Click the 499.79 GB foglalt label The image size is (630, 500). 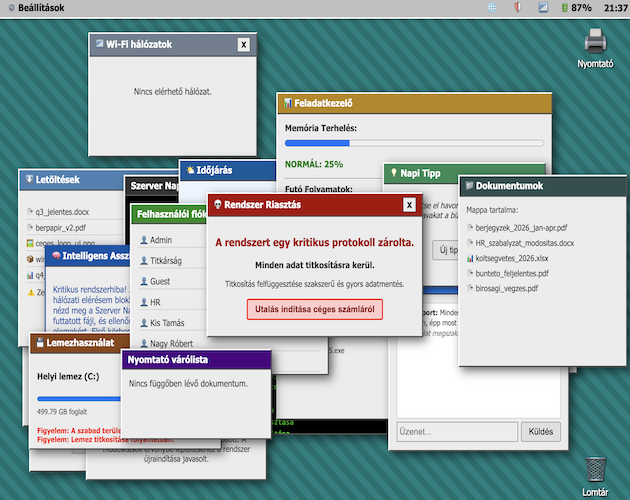coord(62,412)
